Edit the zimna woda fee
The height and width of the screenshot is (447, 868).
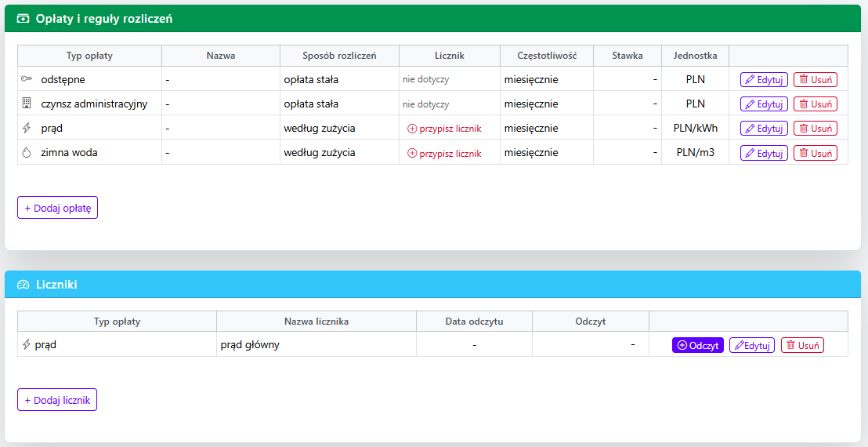764,152
